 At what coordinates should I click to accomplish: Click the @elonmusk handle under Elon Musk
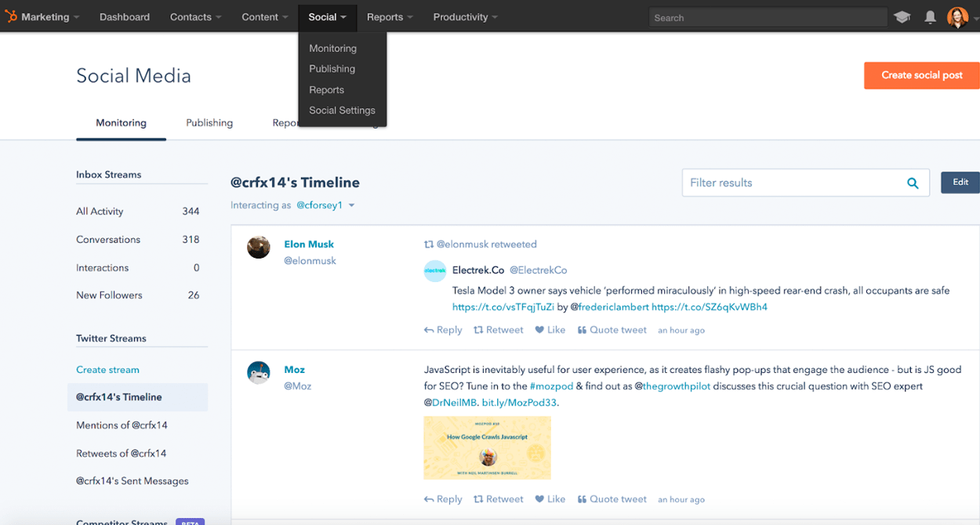310,261
